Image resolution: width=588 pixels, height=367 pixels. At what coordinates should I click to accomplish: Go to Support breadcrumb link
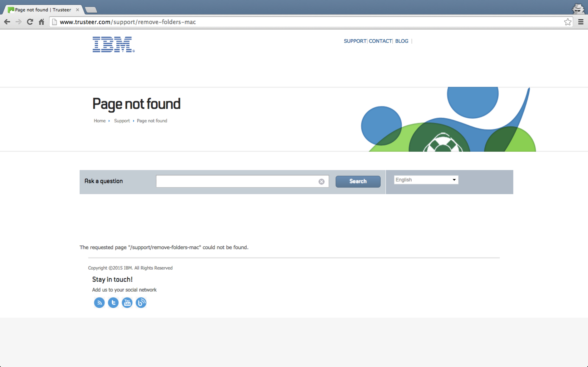point(122,121)
